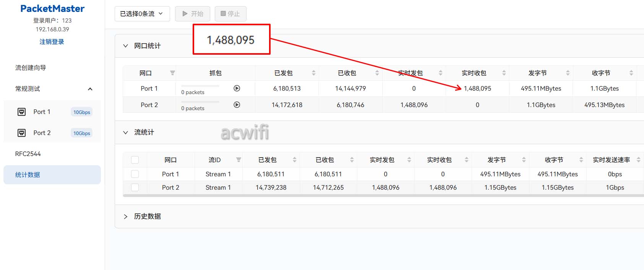This screenshot has height=270, width=644.
Task: Open 统计数据 in the sidebar
Action: 52,175
